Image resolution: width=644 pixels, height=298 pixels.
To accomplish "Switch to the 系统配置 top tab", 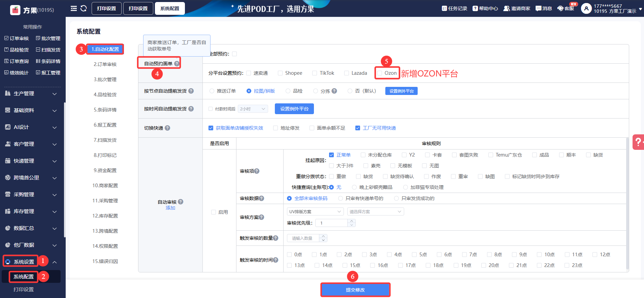I will click(x=170, y=8).
